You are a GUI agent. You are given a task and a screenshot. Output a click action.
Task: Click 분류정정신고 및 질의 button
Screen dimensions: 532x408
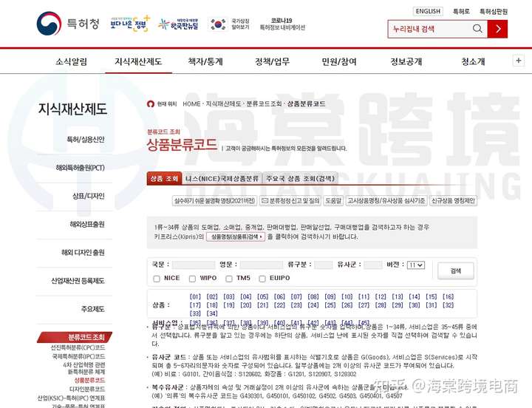click(x=290, y=200)
